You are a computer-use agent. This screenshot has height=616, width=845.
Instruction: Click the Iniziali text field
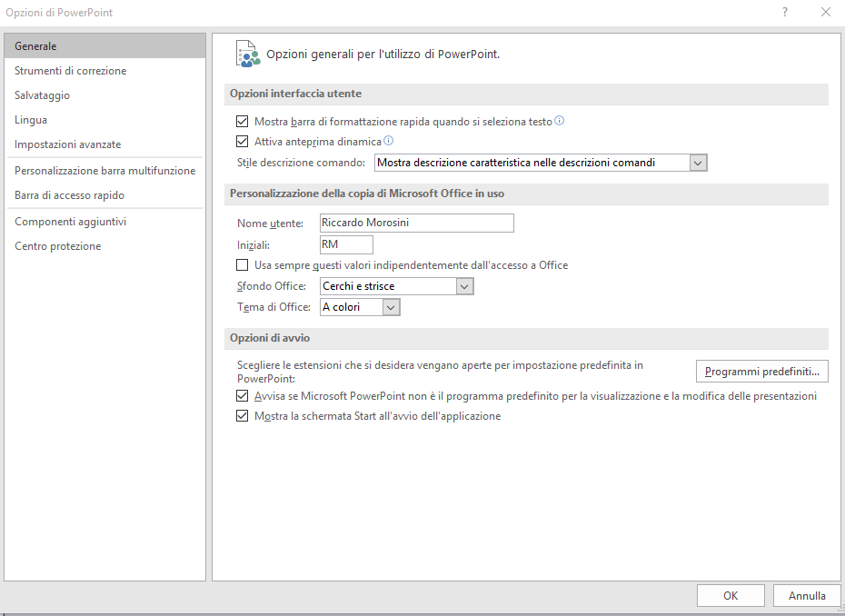pyautogui.click(x=346, y=244)
